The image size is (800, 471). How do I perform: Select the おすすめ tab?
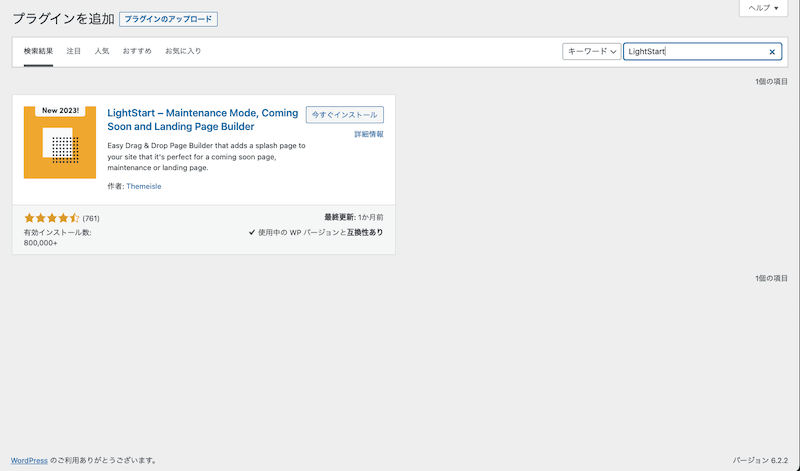pos(137,51)
